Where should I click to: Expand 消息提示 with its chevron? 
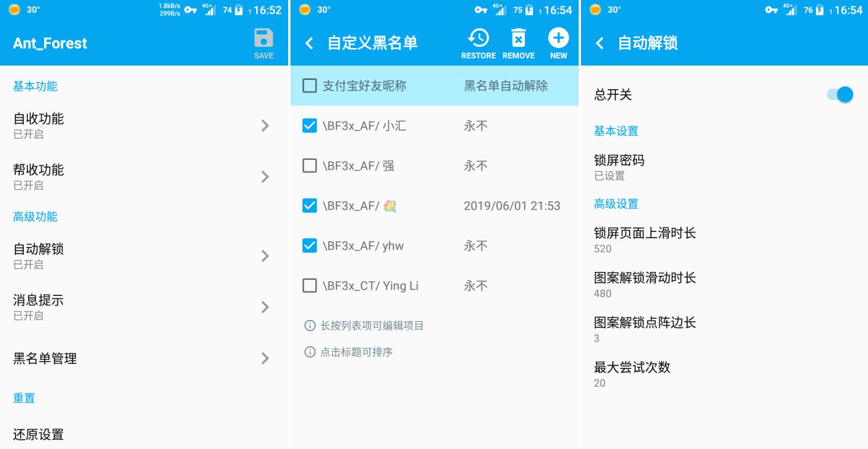(x=265, y=307)
